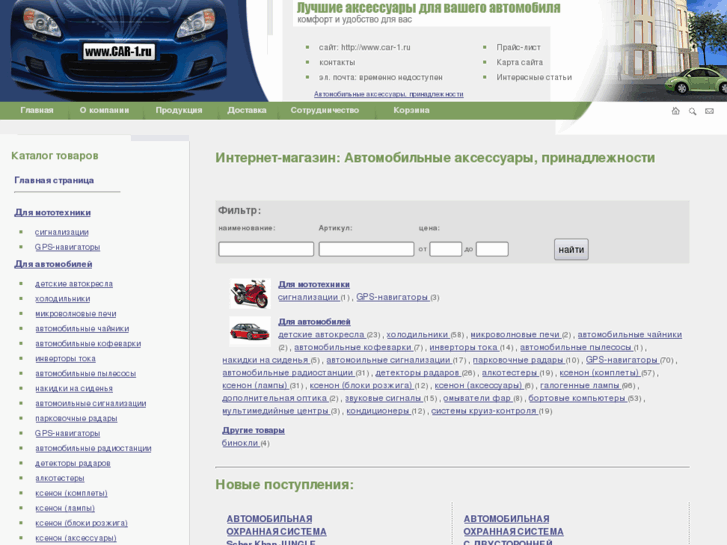This screenshot has height=545, width=727.
Task: Open алкотестеры in sidebar
Action: click(x=60, y=478)
